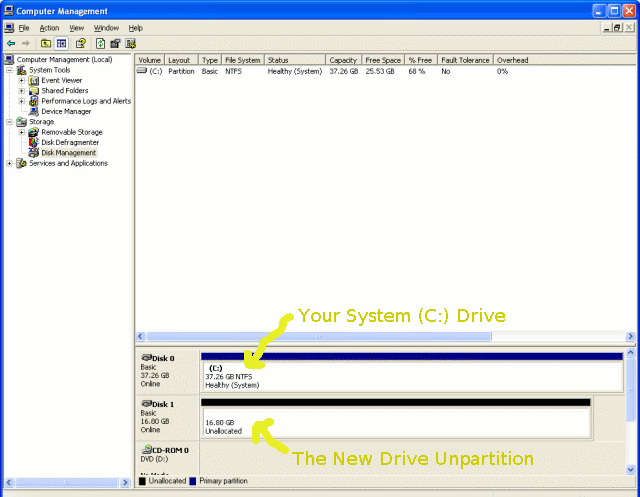
Task: Click the Performance Logs and Alerts icon
Action: click(34, 101)
